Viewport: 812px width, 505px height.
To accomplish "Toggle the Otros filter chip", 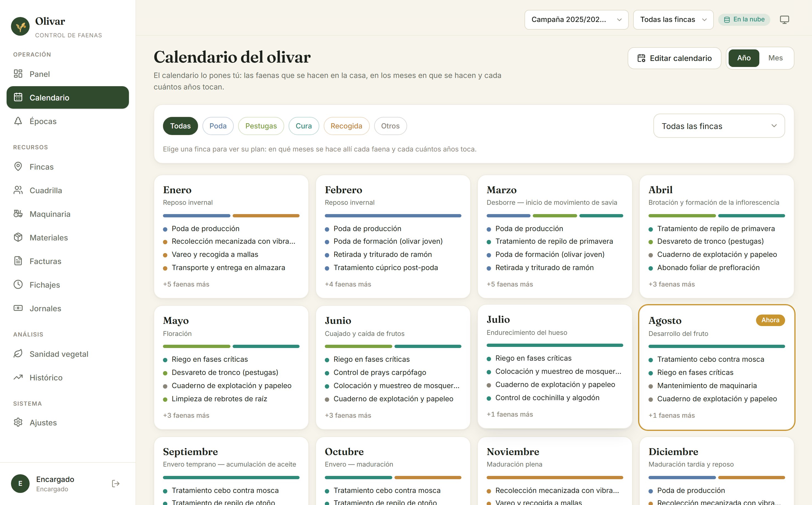I will click(x=390, y=126).
